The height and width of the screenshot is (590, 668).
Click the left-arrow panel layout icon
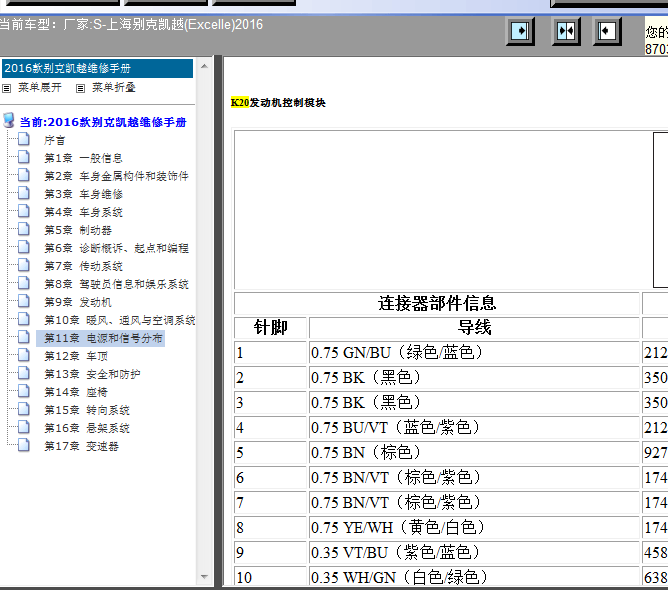(x=607, y=31)
